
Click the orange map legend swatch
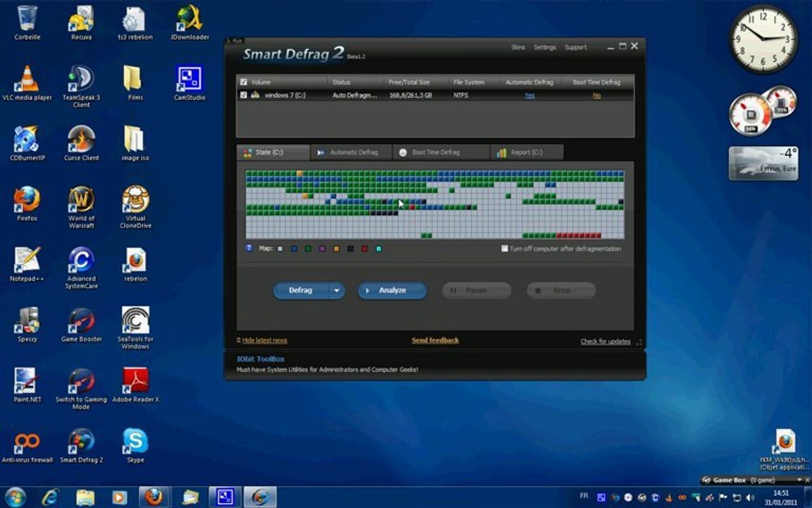pyautogui.click(x=336, y=249)
